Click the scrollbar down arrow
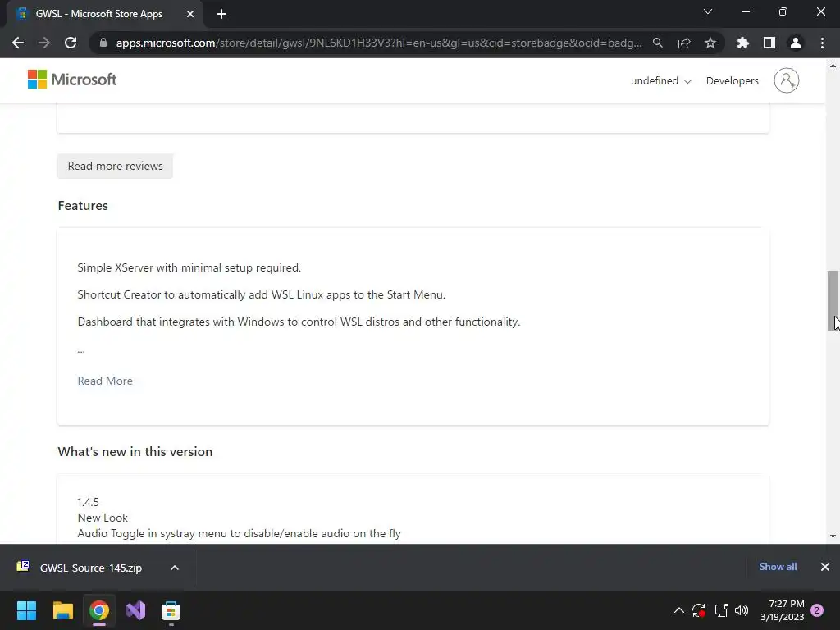 tap(833, 536)
